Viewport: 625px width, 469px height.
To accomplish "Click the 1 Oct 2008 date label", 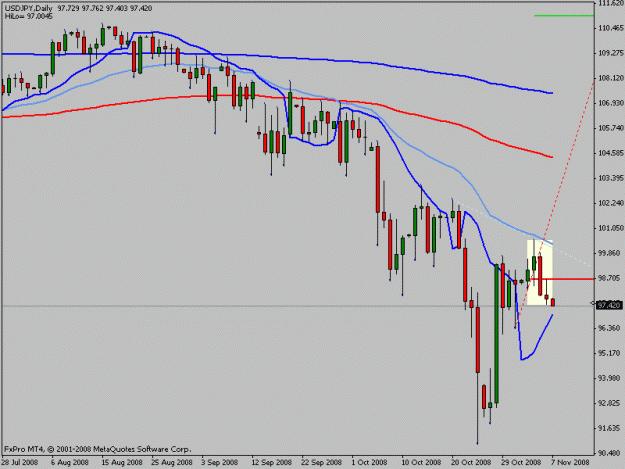I will (369, 462).
